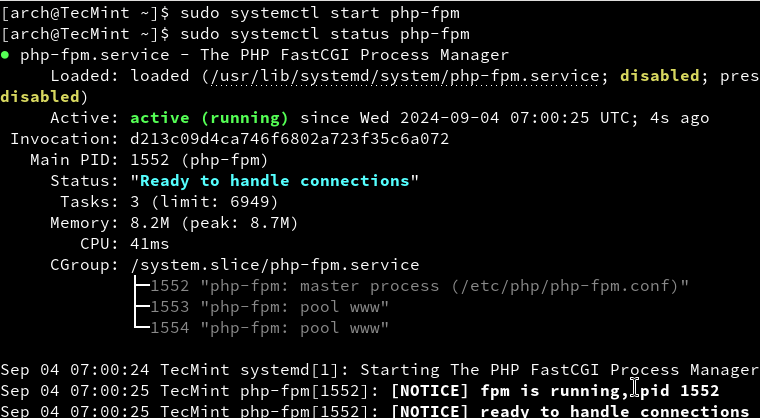Click the php-fpm.service unit file path
Viewport: 760px width, 418px height.
(x=410, y=75)
